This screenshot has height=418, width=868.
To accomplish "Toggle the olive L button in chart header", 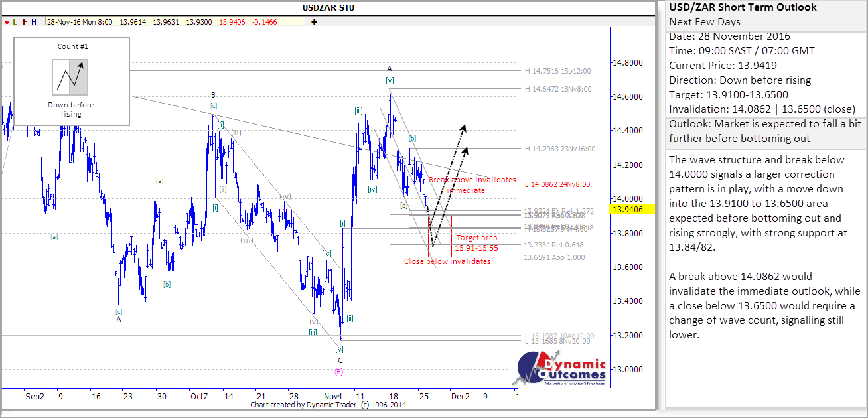I will (15, 21).
